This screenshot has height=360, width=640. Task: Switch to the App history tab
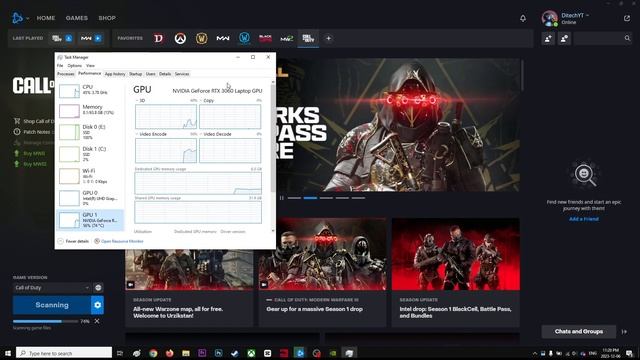115,74
